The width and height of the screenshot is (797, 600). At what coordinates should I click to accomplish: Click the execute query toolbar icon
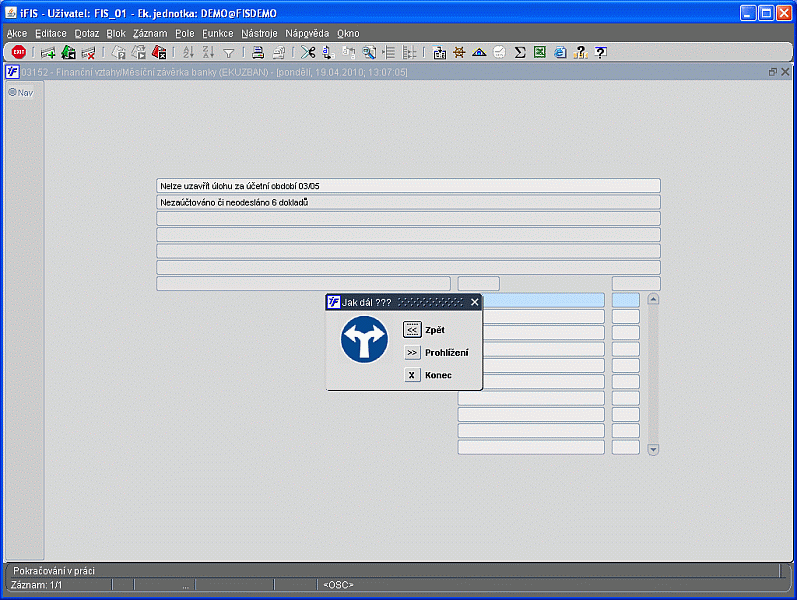coord(139,52)
